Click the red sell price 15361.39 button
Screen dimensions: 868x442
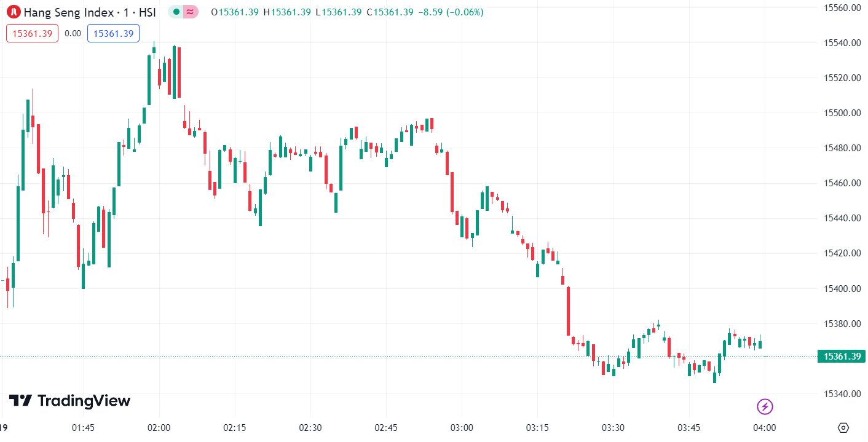[x=32, y=33]
